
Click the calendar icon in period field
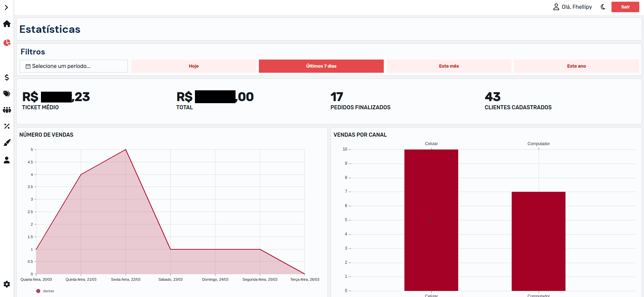click(x=28, y=66)
